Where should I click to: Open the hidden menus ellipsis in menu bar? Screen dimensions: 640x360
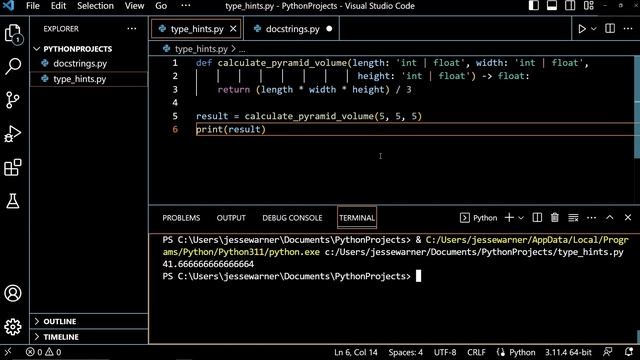[186, 6]
